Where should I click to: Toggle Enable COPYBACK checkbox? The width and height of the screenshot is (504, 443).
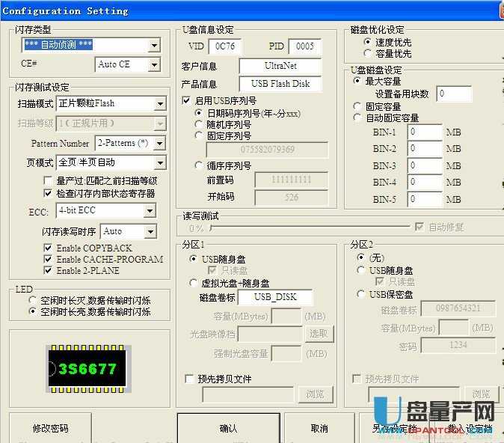click(x=48, y=248)
